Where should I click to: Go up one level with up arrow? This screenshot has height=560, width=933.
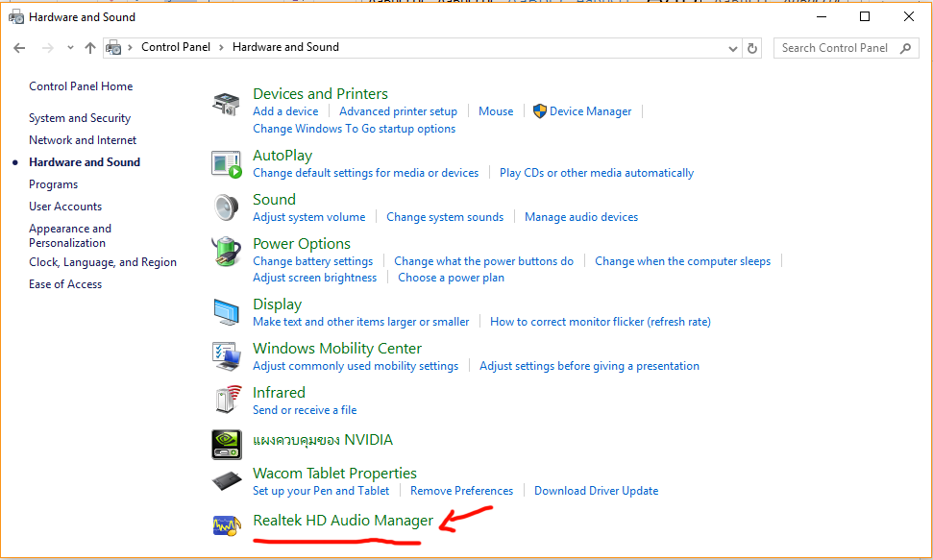[x=90, y=48]
